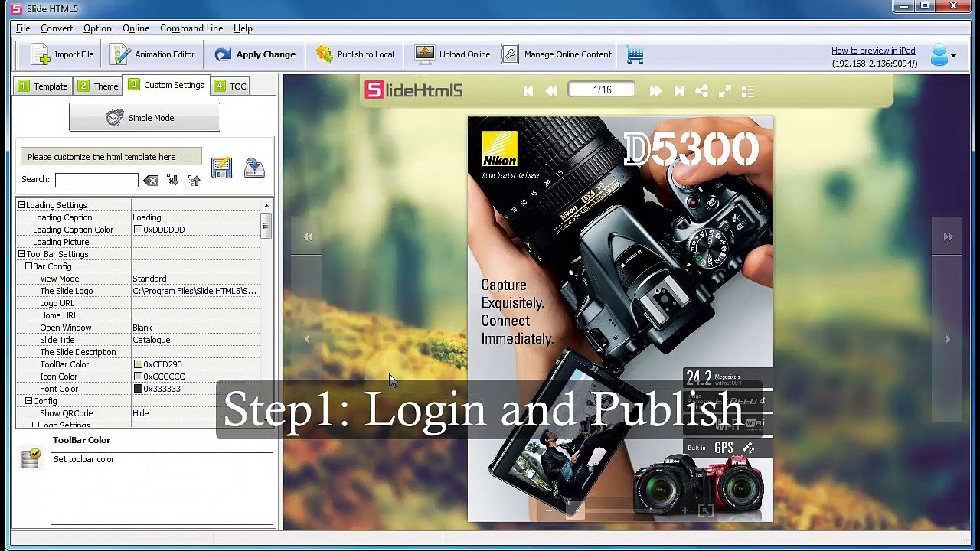This screenshot has height=551, width=980.
Task: Click the user account avatar icon
Action: (939, 55)
